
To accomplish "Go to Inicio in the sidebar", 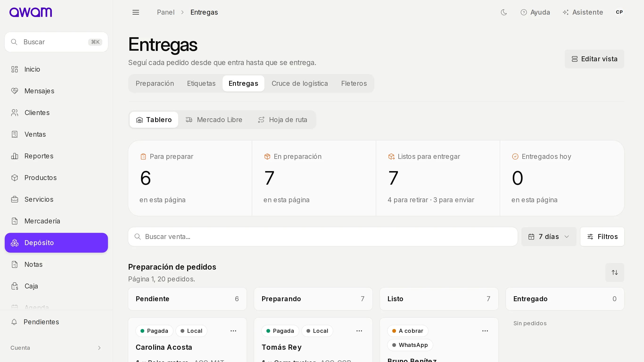I will click(x=56, y=69).
